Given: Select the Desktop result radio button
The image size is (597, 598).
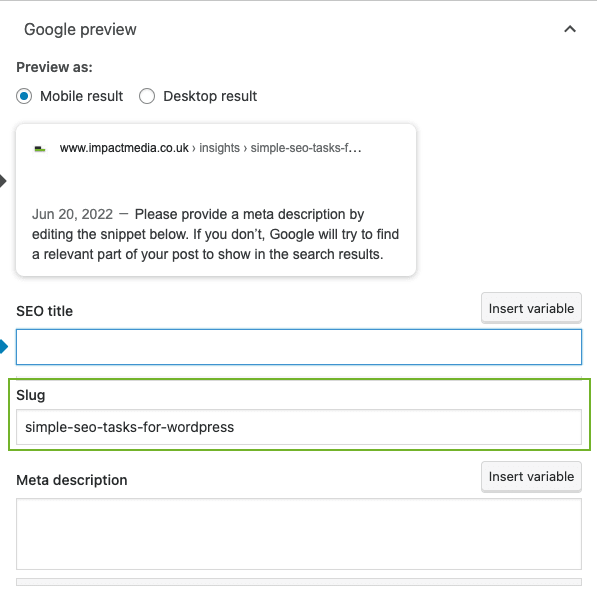Looking at the screenshot, I should (x=147, y=96).
